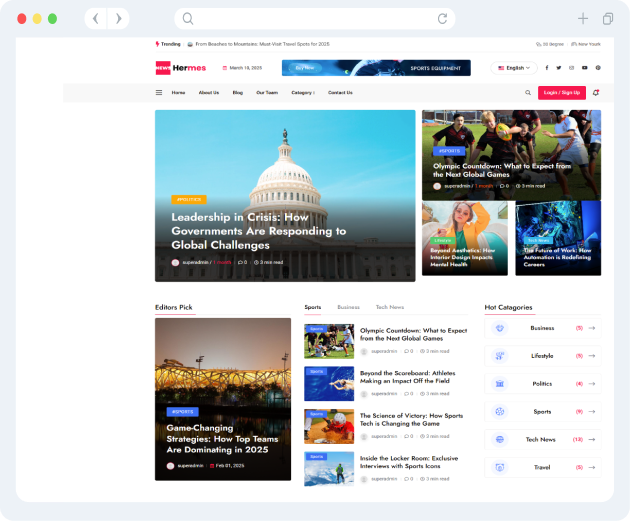Reload the page with refresh icon
Viewport: 630px width, 521px height.
coord(442,18)
